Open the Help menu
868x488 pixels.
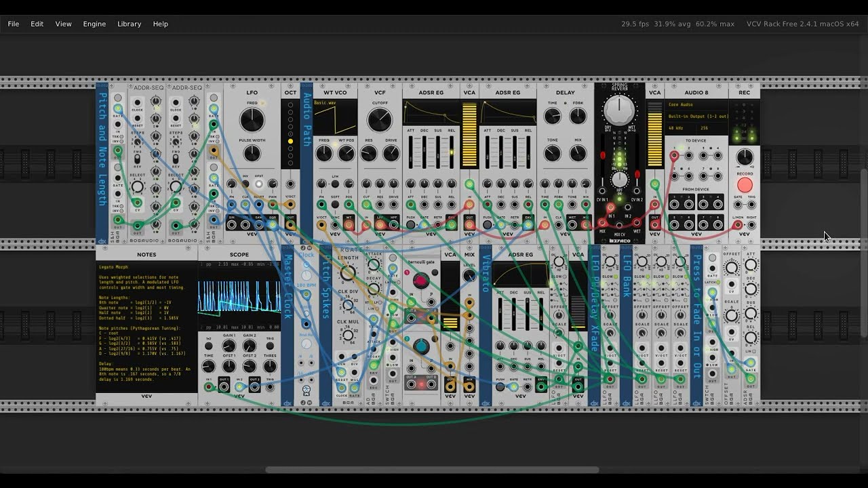coord(161,24)
